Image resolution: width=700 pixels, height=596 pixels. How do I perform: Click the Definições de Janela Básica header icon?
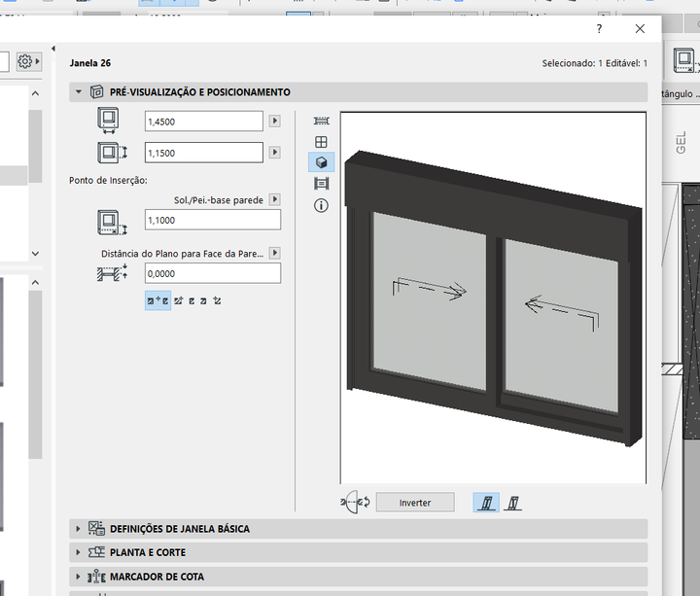pyautogui.click(x=96, y=528)
